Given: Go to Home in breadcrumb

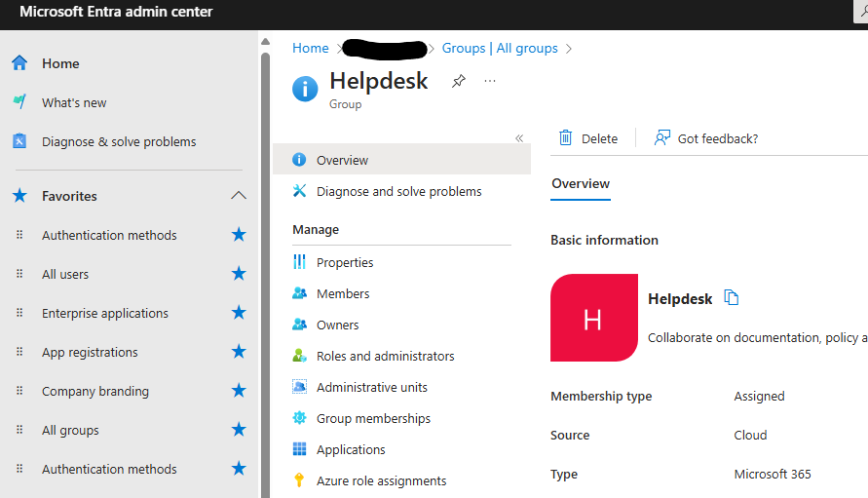Looking at the screenshot, I should [311, 48].
